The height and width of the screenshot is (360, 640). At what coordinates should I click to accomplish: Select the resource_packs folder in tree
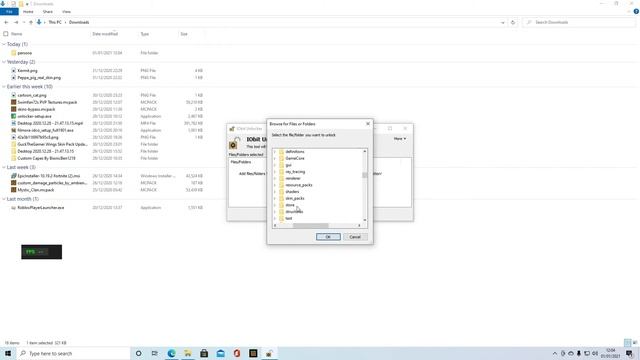(299, 185)
